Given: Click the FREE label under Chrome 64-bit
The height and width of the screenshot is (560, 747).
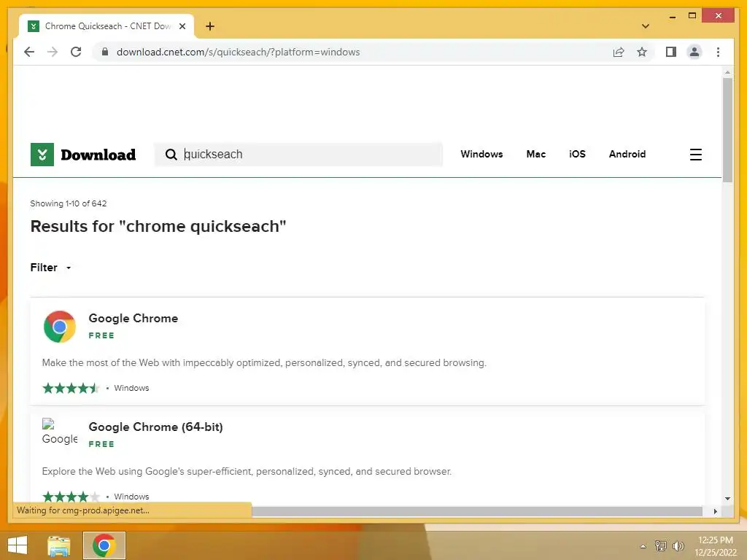Looking at the screenshot, I should 101,444.
